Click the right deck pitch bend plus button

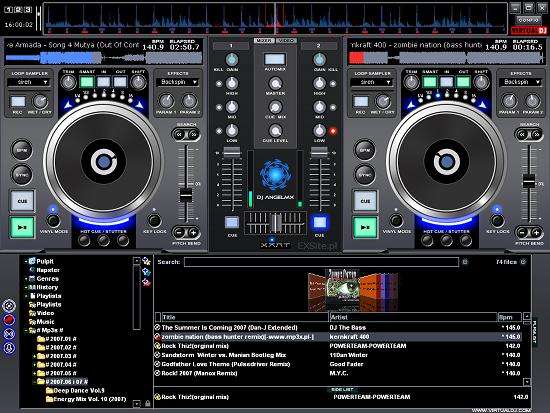(x=536, y=232)
